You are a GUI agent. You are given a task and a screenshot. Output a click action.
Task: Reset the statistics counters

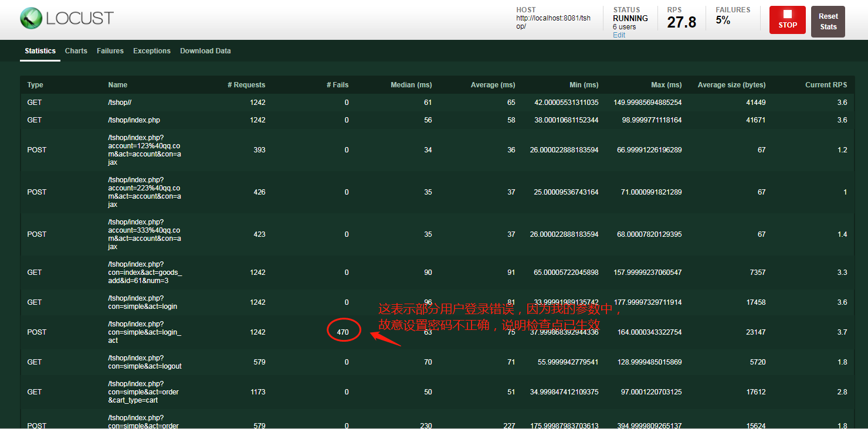[x=828, y=22]
